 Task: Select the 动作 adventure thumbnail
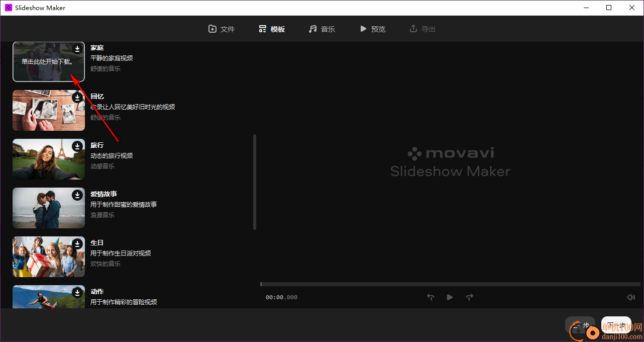coord(49,297)
